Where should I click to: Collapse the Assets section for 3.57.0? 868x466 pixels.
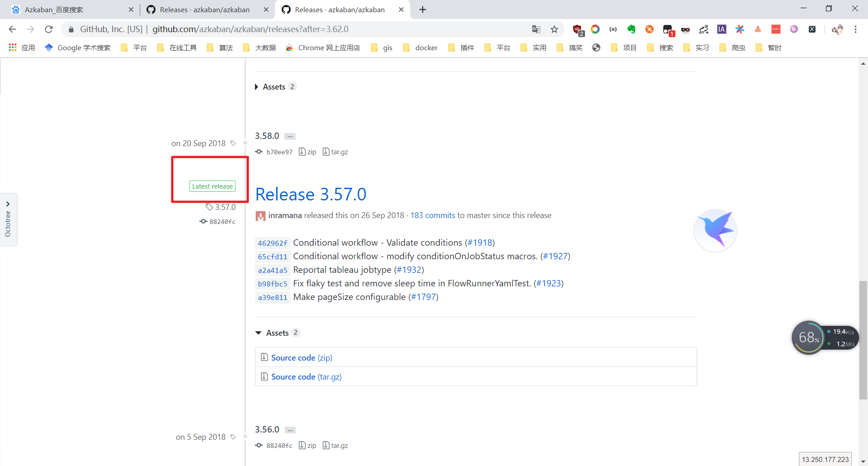click(278, 333)
